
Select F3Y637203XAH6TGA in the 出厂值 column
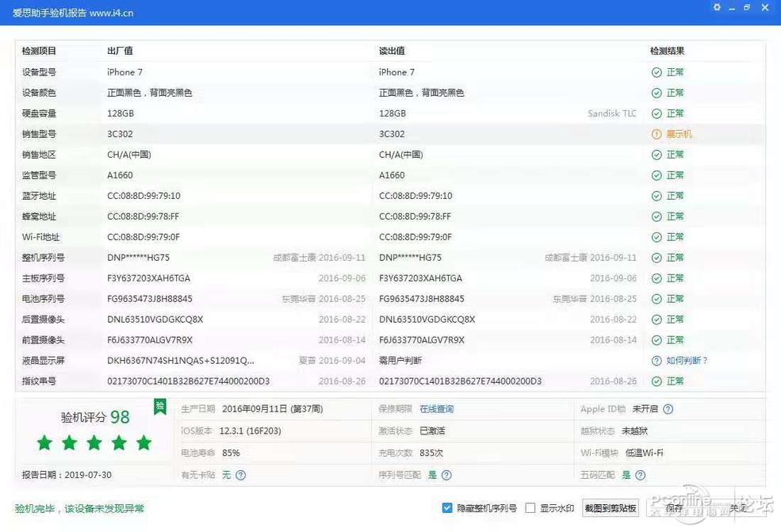coord(149,278)
